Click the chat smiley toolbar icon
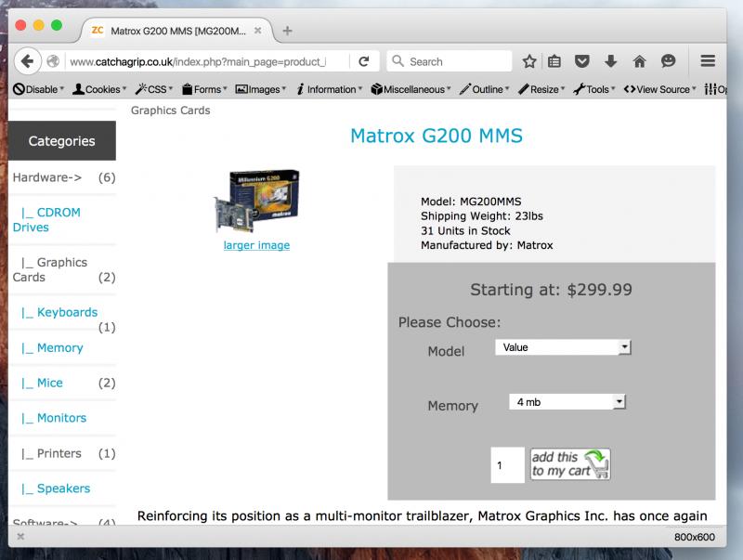The width and height of the screenshot is (743, 560). point(668,61)
